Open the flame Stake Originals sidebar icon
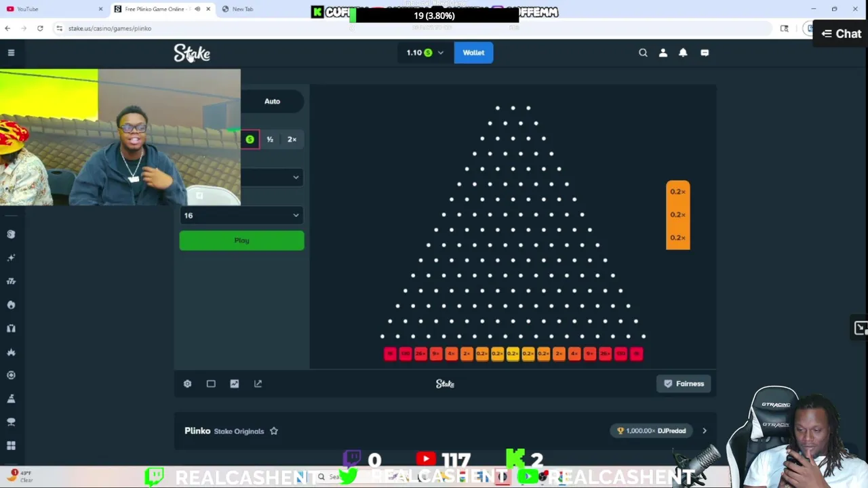Screen dimensions: 868x488 pyautogui.click(x=11, y=305)
